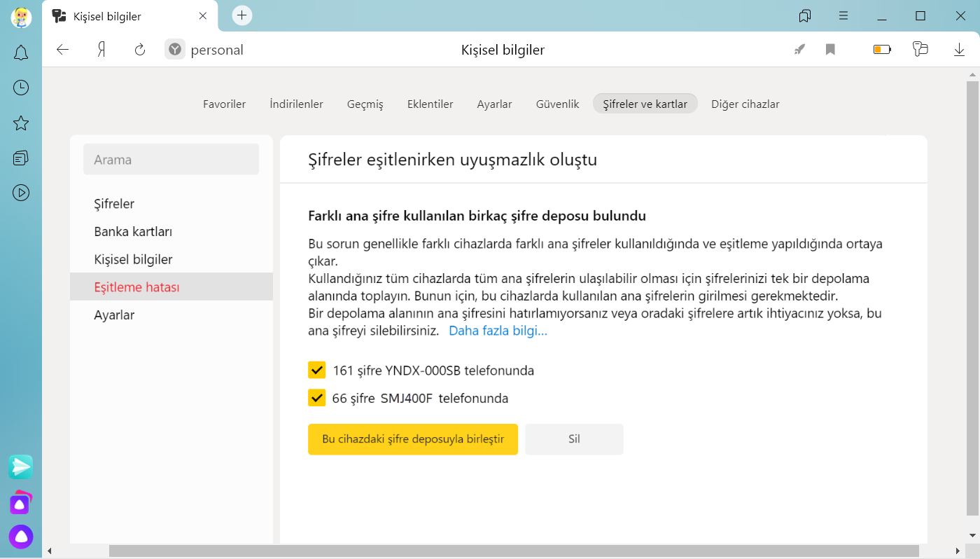The width and height of the screenshot is (980, 559).
Task: Select Ayarlar in left side menu
Action: pyautogui.click(x=171, y=315)
